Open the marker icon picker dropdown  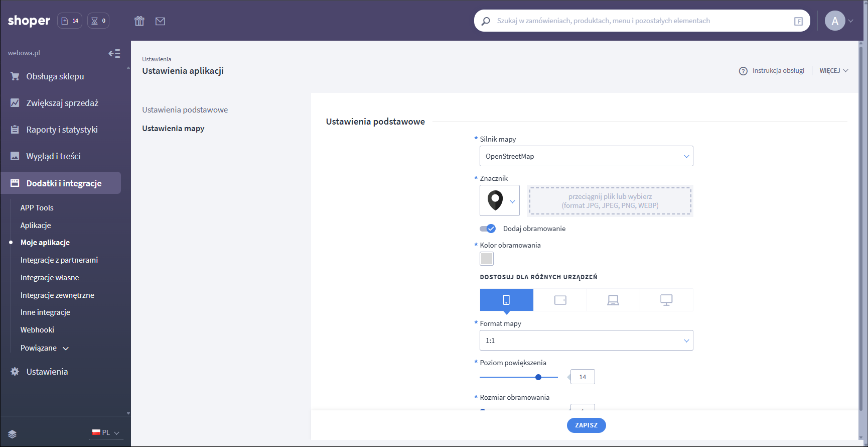500,200
